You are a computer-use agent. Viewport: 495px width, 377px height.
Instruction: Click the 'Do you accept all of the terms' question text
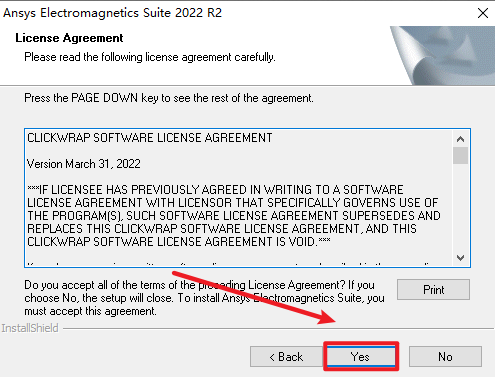coord(204,298)
